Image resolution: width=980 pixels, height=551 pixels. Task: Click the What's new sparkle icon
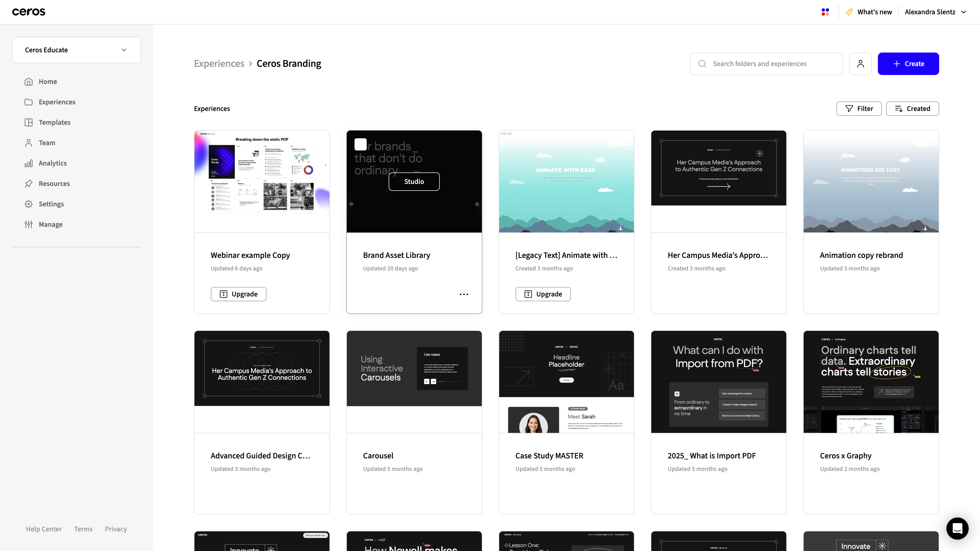click(x=849, y=12)
